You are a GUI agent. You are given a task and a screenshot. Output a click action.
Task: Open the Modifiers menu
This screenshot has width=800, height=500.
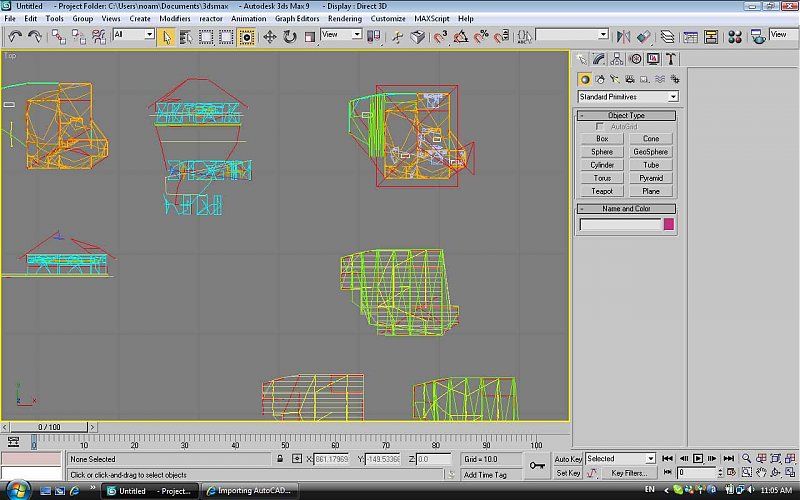tap(175, 18)
